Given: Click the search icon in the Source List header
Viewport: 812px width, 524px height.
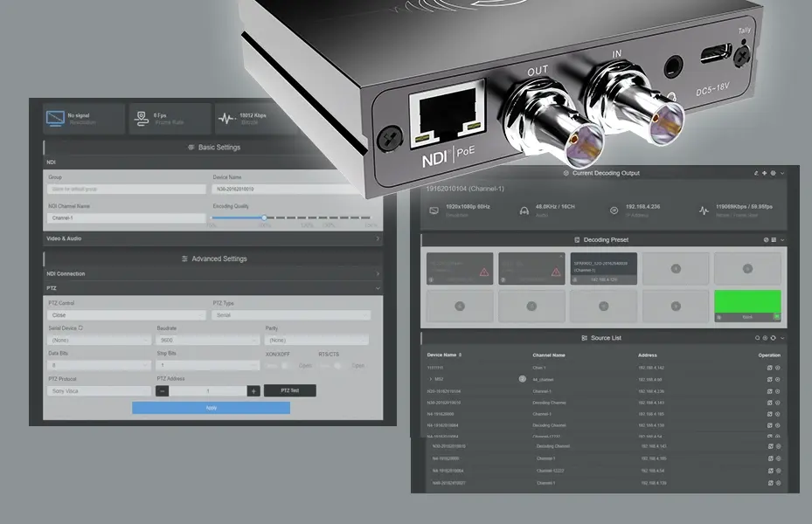Looking at the screenshot, I should pos(757,338).
